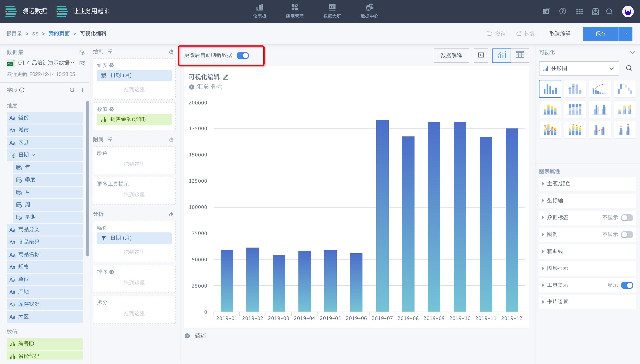The width and height of the screenshot is (640, 364).
Task: Open the 柱形图 chart type dropdown
Action: (x=579, y=68)
